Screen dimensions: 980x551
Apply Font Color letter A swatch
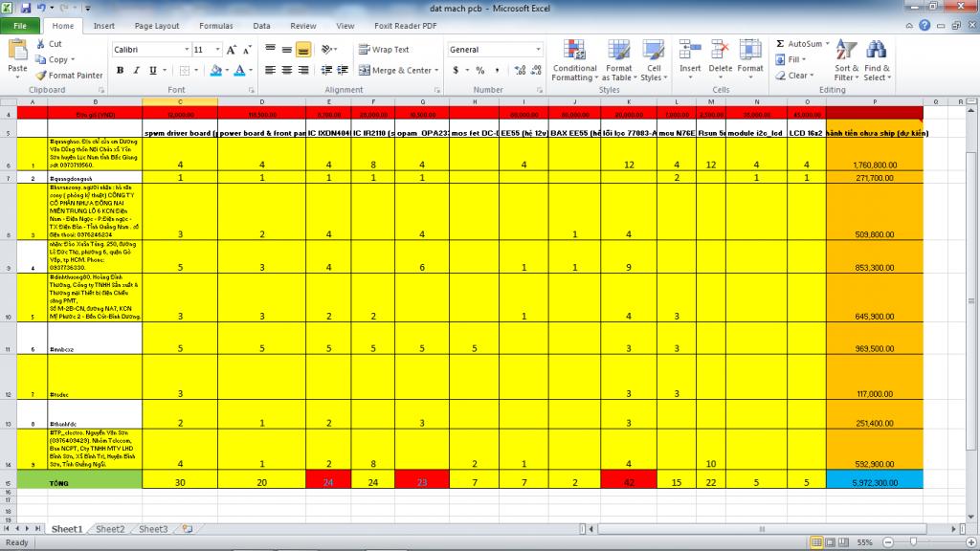click(x=239, y=70)
